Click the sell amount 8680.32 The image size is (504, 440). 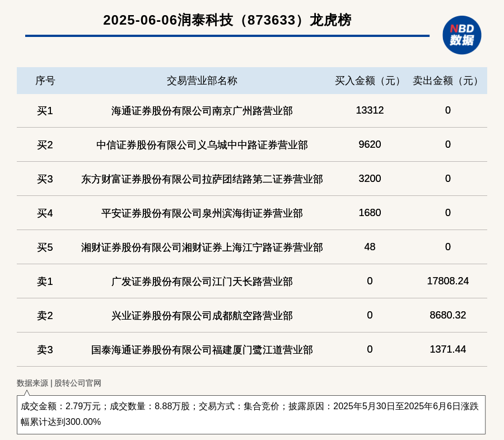(x=448, y=315)
